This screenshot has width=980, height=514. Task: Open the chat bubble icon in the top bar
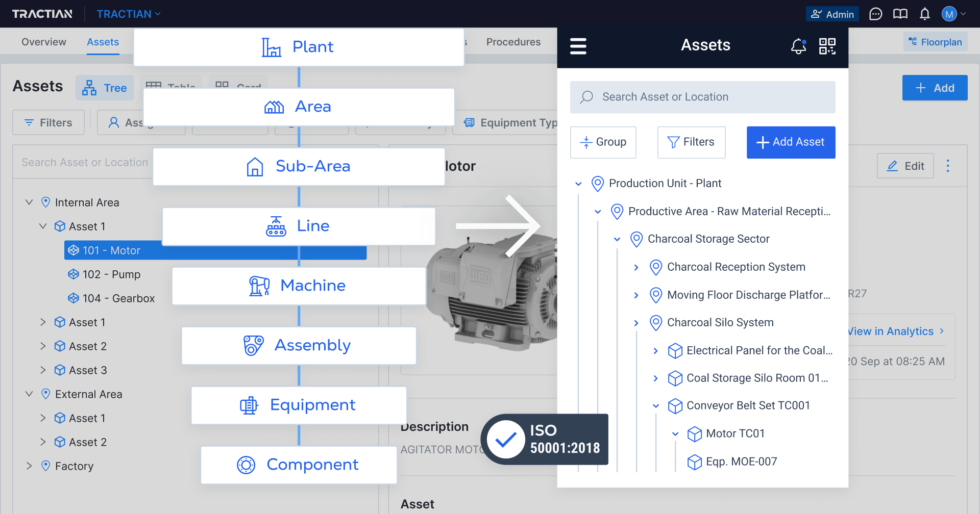pos(875,14)
